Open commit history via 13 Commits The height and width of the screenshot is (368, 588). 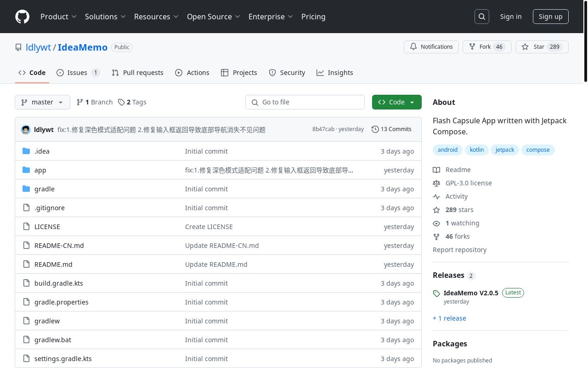pyautogui.click(x=391, y=129)
